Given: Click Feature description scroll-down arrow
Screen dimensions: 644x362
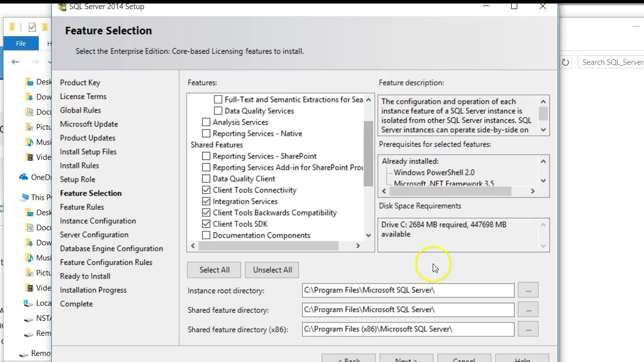Looking at the screenshot, I should click(x=543, y=130).
